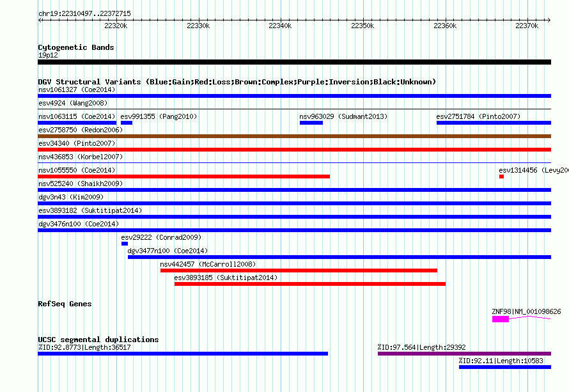Open the Cytogenetic Bands track title

click(76, 47)
